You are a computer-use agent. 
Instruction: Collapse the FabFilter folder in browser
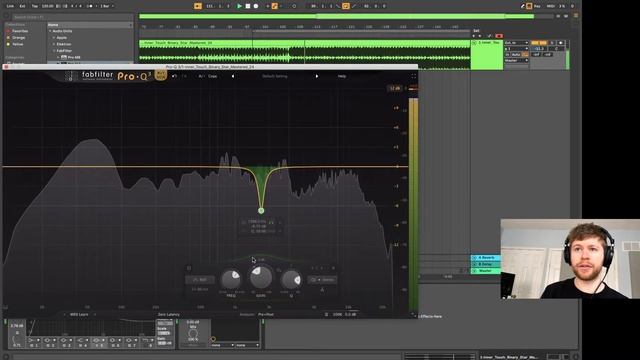pyautogui.click(x=54, y=51)
